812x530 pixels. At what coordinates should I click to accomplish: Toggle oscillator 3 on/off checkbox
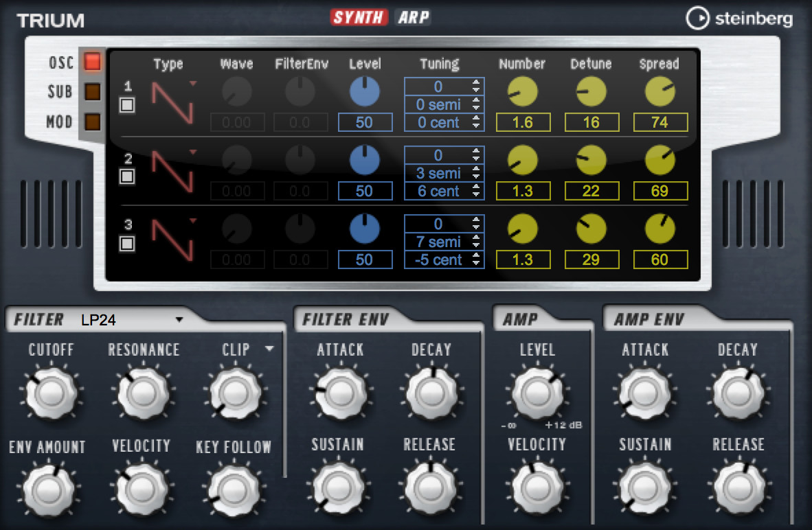(127, 243)
